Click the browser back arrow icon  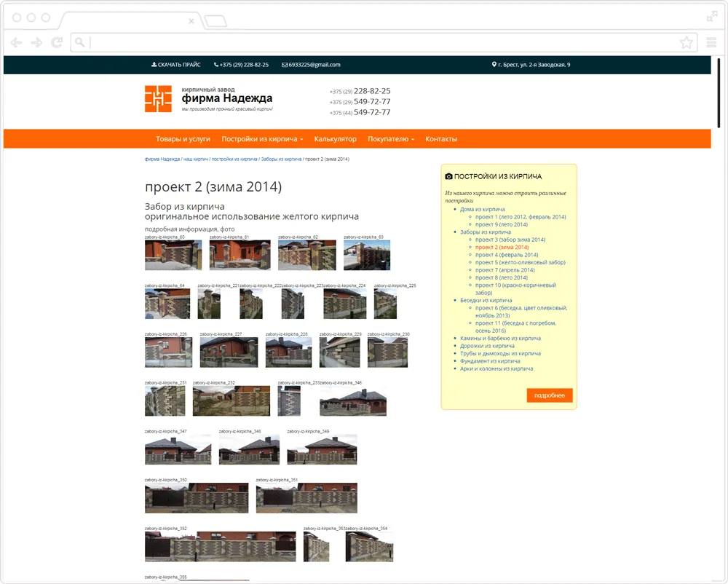click(16, 43)
